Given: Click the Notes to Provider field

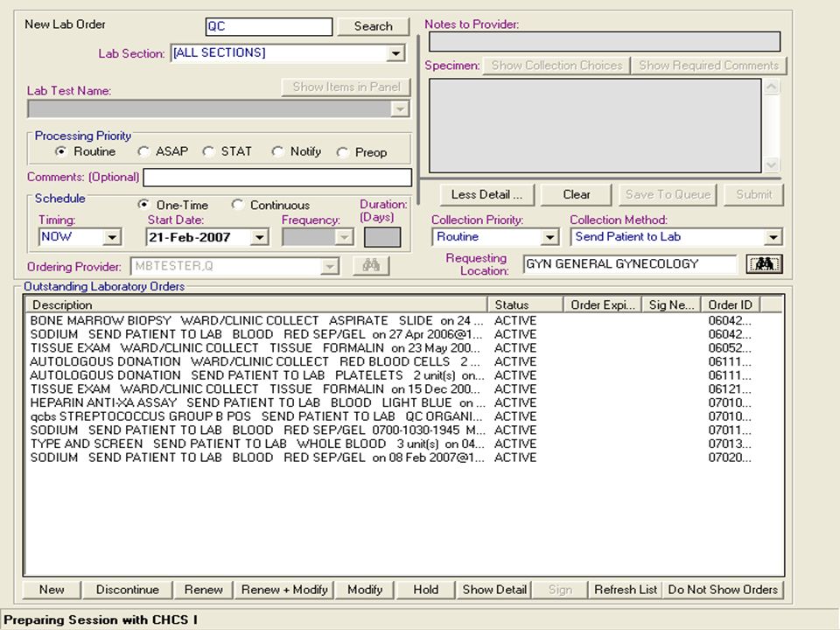Looking at the screenshot, I should click(x=605, y=42).
